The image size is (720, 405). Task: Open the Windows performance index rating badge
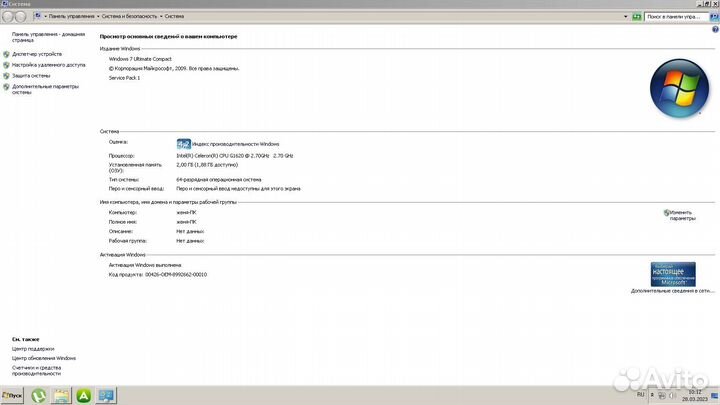183,144
